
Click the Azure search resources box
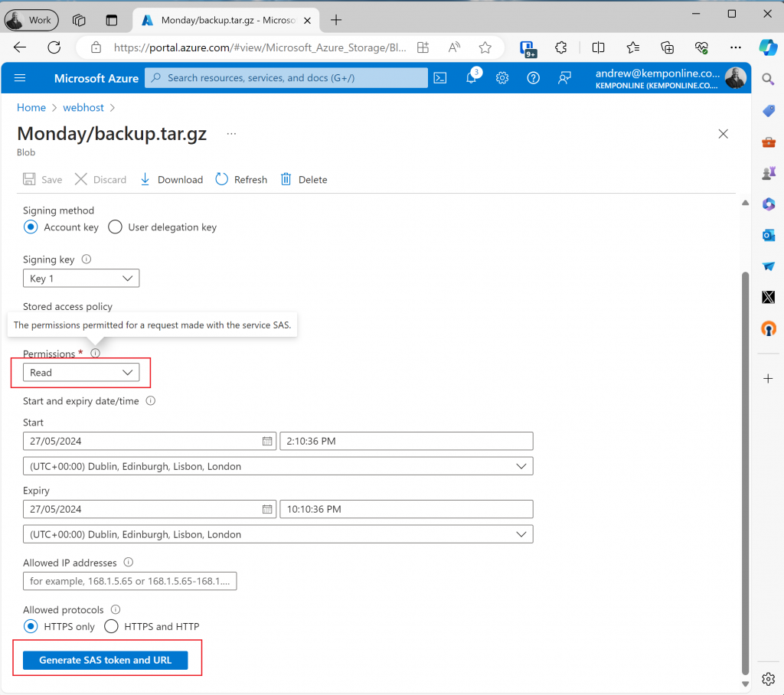(286, 78)
